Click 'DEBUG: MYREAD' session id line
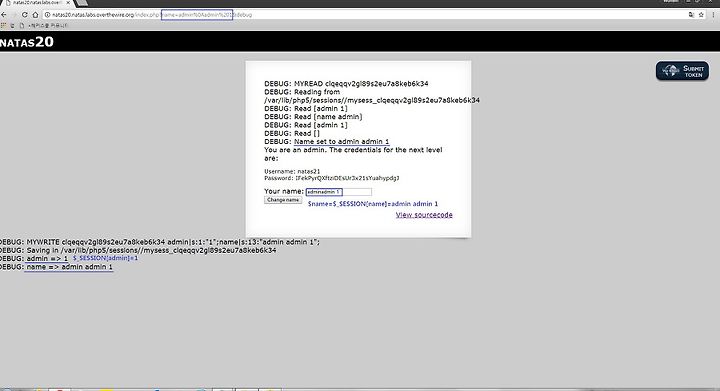The height and width of the screenshot is (391, 720). pos(346,84)
